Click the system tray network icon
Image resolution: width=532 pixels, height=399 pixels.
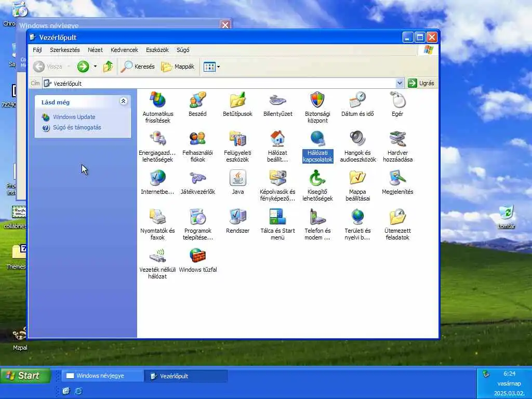point(486,374)
